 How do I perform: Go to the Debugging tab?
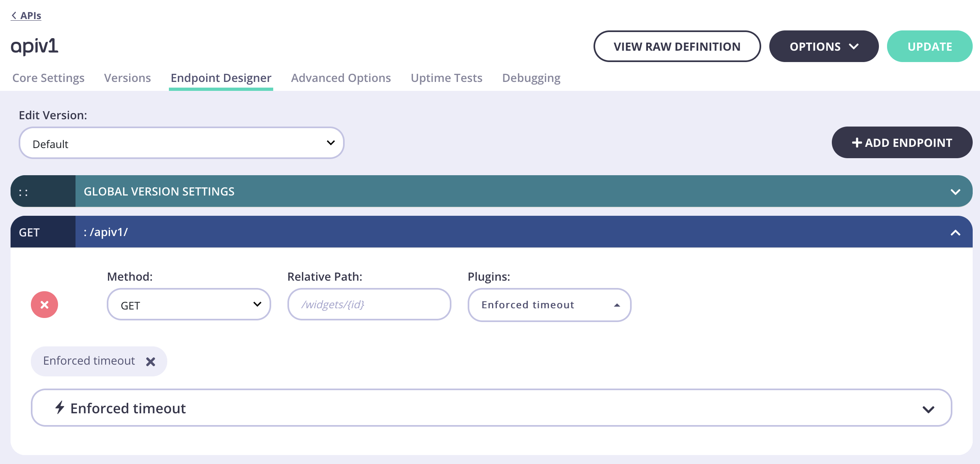(x=531, y=78)
